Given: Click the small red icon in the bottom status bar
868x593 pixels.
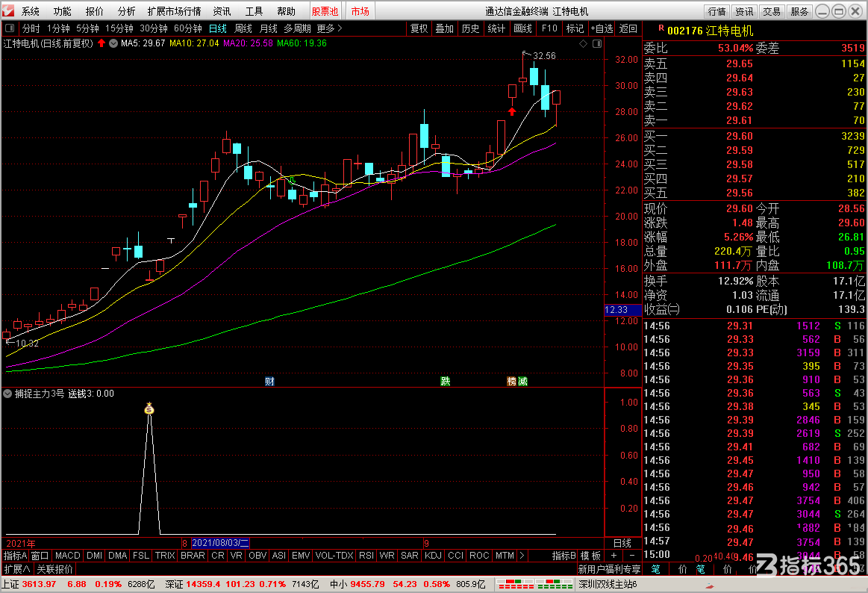Looking at the screenshot, I should click(710, 586).
